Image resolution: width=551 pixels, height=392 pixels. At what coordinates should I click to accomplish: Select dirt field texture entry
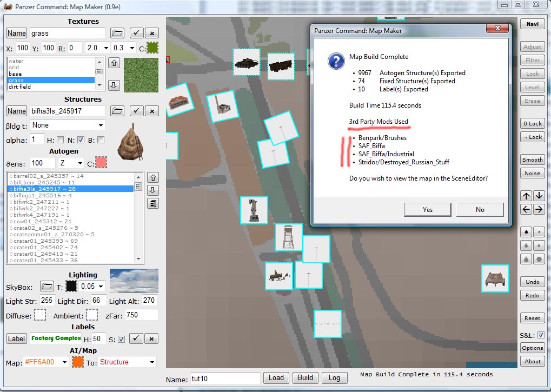[51, 87]
